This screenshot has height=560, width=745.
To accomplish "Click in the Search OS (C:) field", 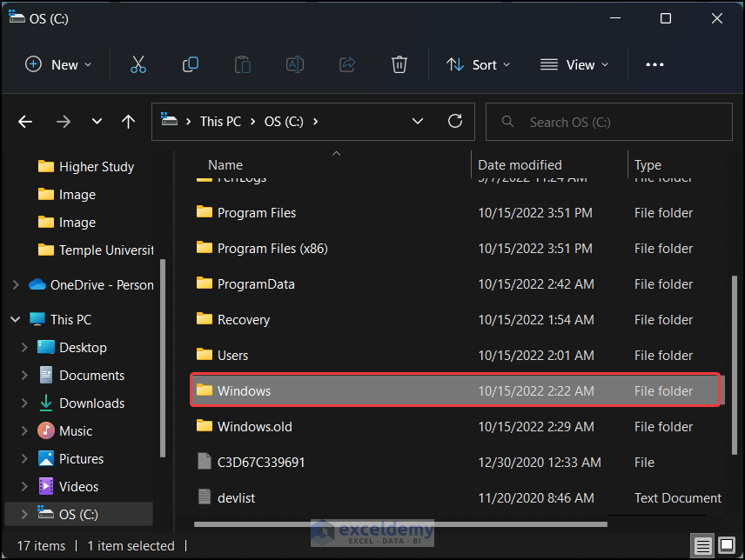I will point(608,122).
